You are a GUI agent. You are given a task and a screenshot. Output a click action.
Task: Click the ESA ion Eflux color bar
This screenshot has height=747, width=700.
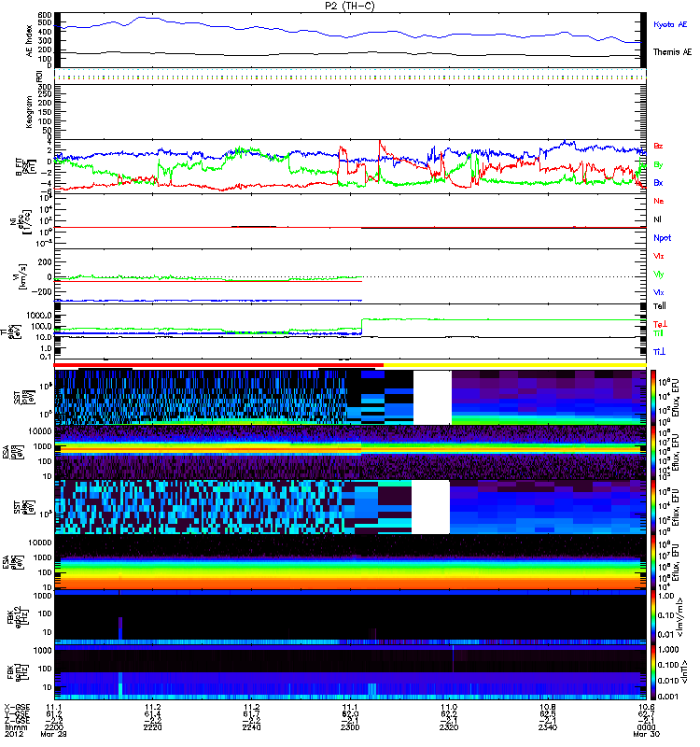point(652,452)
